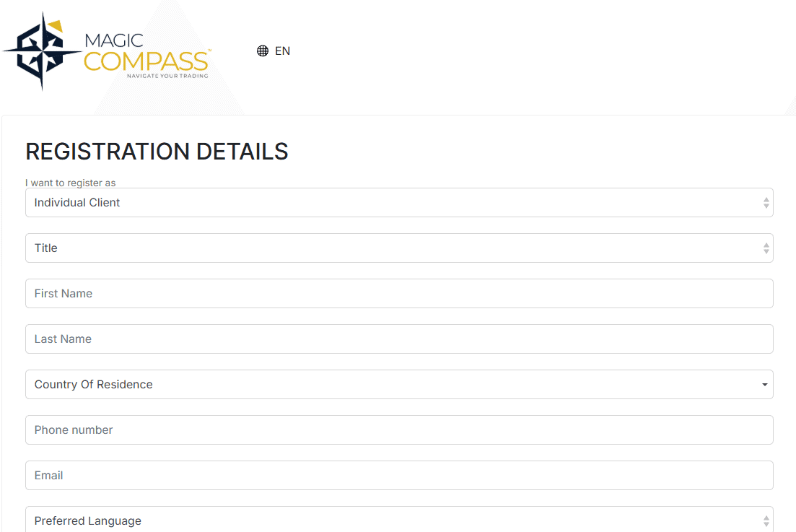Click the globe language icon
Viewport: 796px width, 532px height.
tap(261, 51)
